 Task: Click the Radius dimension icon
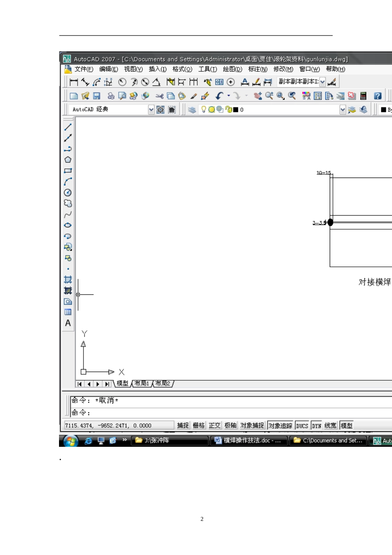coord(122,82)
